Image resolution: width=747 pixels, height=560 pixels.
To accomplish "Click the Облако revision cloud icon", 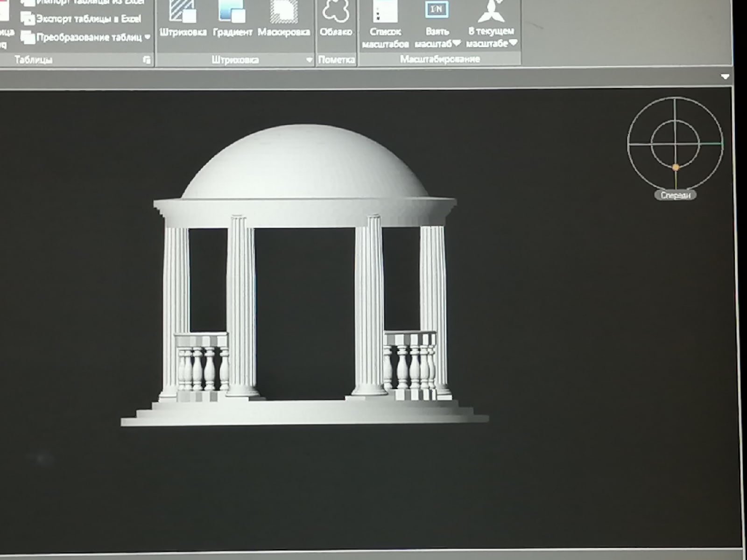I will click(x=336, y=14).
